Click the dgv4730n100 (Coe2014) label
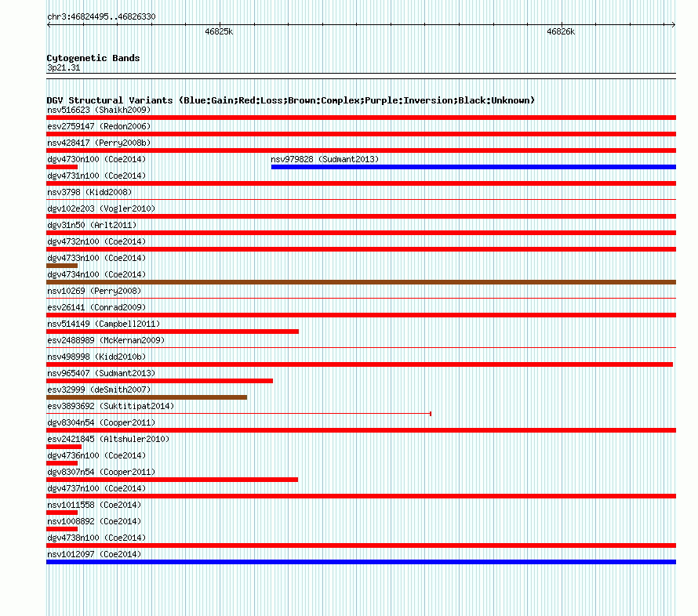Image resolution: width=698 pixels, height=616 pixels. [x=96, y=159]
